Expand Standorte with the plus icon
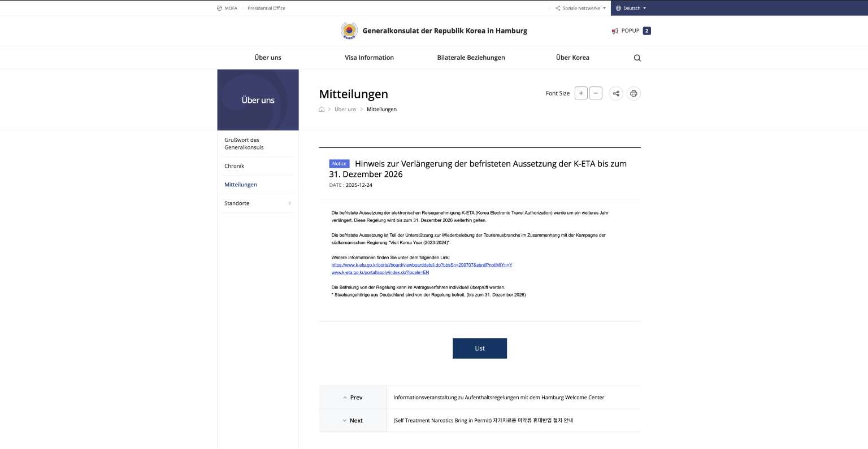This screenshot has height=449, width=868. (x=289, y=203)
